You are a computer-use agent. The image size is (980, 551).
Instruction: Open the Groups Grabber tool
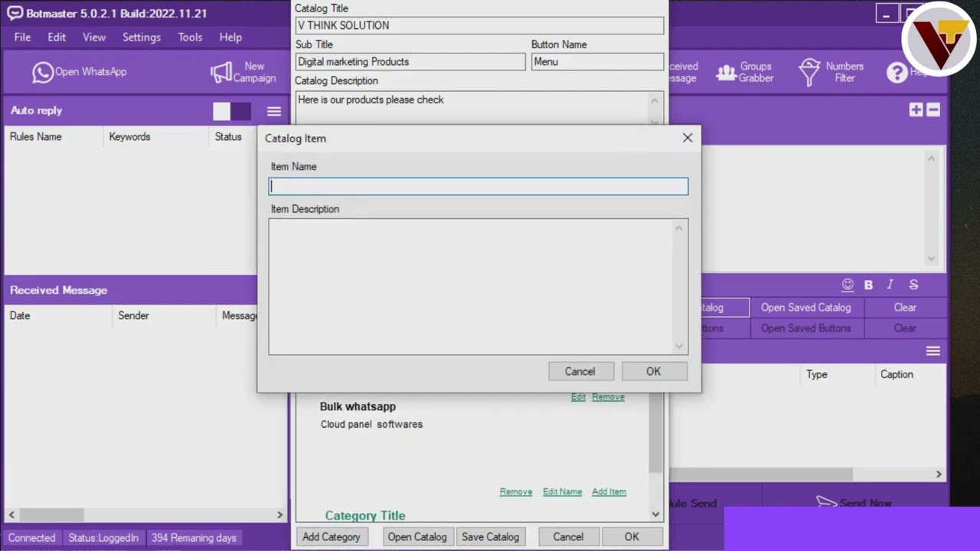745,72
